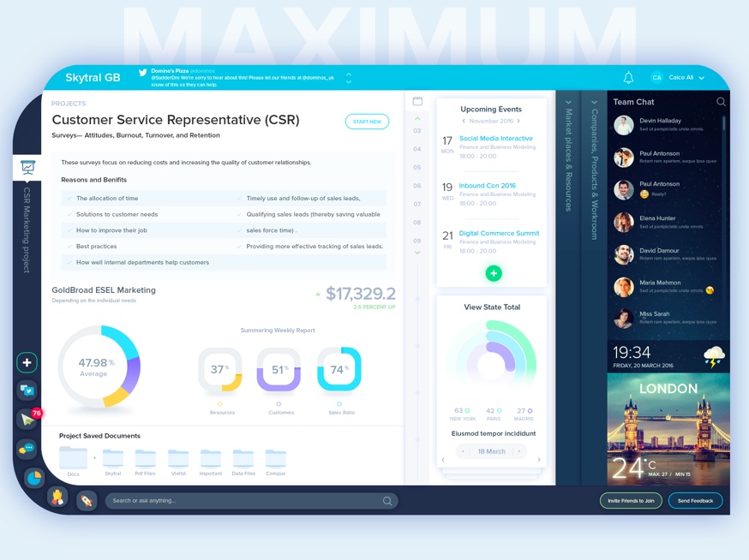Toggle the 'Best practices' checkmark item

69,247
